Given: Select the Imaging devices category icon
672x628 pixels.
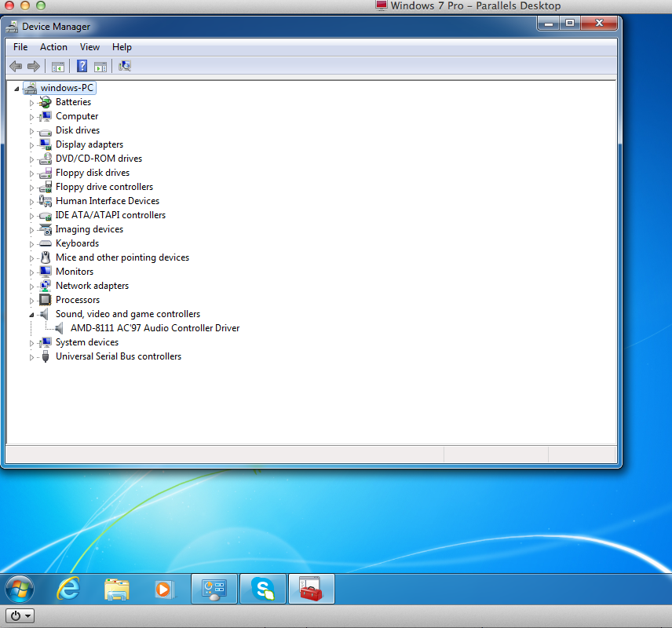Looking at the screenshot, I should coord(45,229).
